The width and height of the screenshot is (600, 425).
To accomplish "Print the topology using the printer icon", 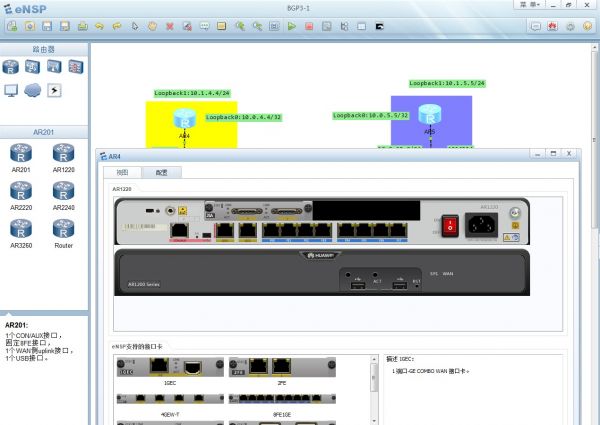I will 83,26.
